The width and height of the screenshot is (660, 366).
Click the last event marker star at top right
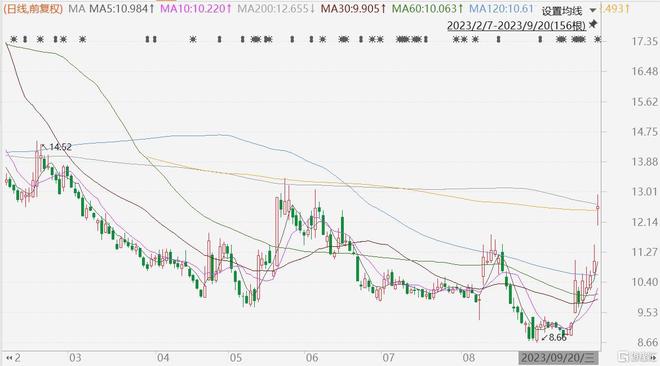click(x=597, y=40)
